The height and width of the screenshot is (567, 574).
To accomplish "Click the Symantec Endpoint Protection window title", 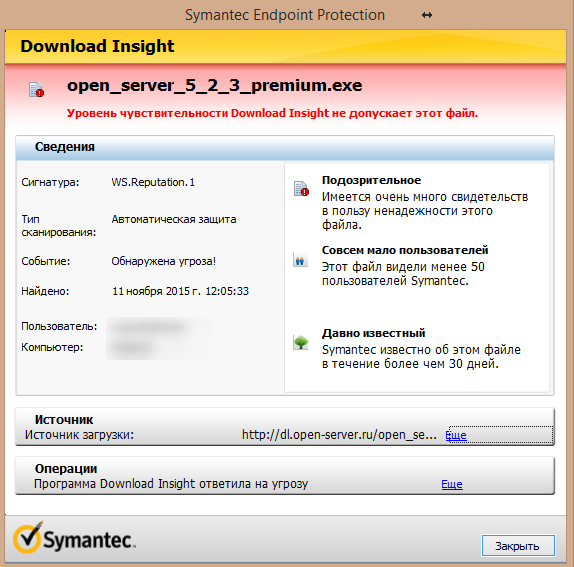I will coord(285,15).
